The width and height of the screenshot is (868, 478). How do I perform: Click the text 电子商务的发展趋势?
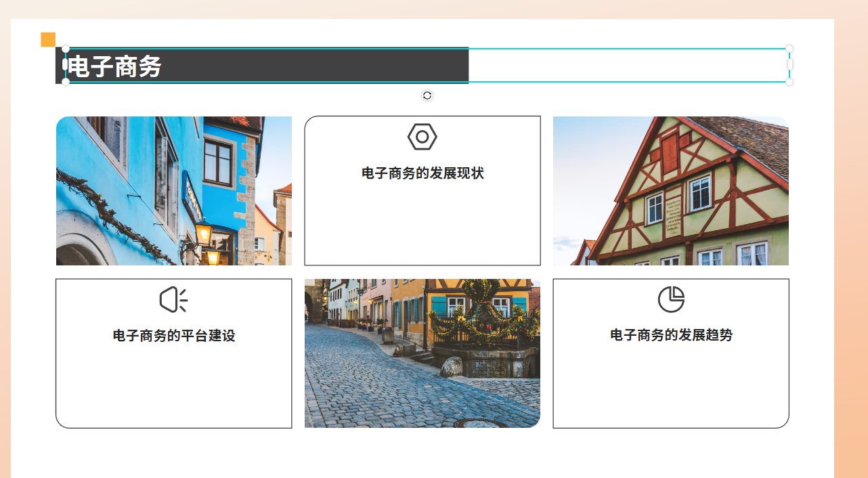click(x=670, y=333)
